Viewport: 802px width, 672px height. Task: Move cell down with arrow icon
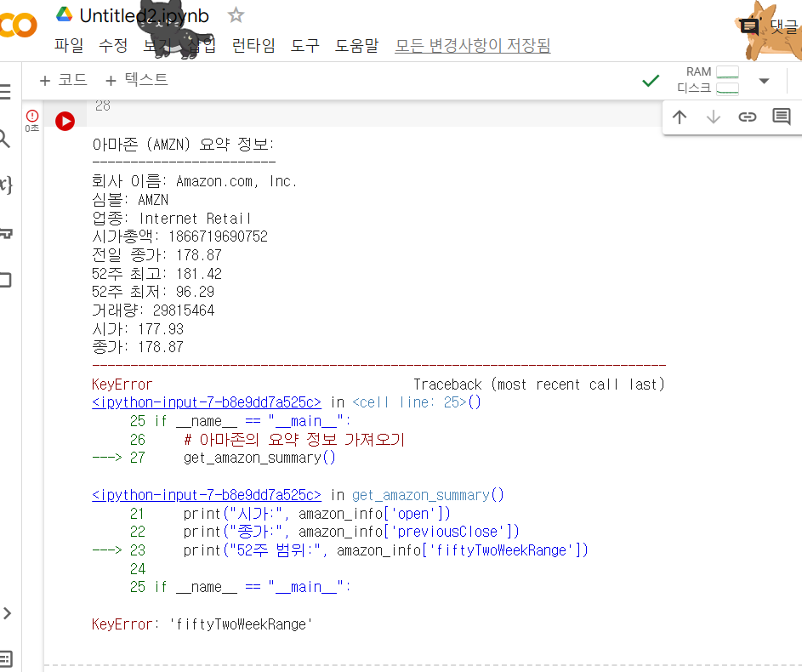click(x=713, y=117)
